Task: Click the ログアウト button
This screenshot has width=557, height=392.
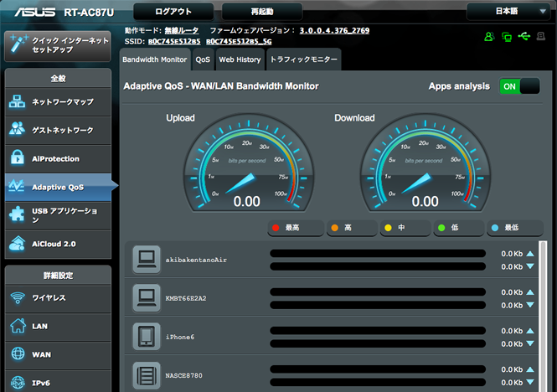Action: [173, 12]
